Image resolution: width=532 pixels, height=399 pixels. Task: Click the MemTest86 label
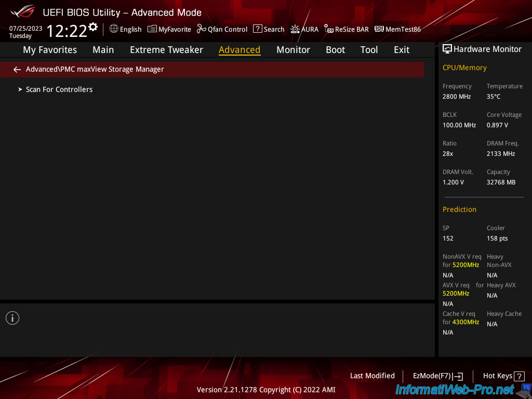[403, 30]
